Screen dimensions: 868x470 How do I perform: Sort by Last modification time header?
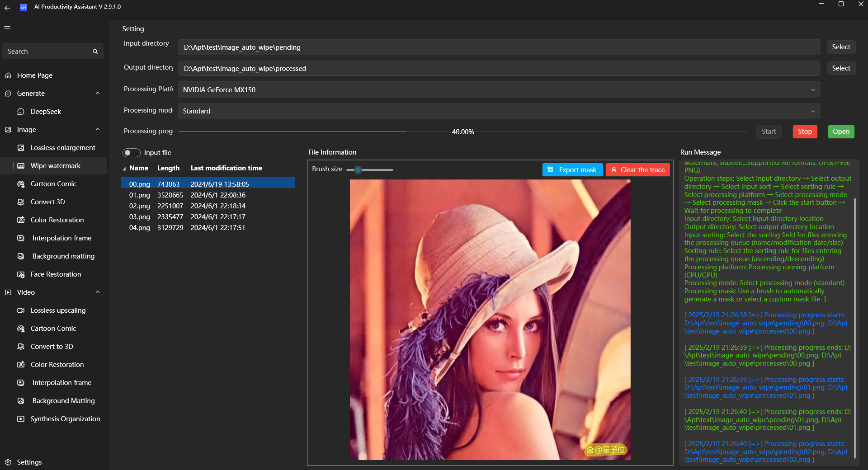(x=226, y=168)
